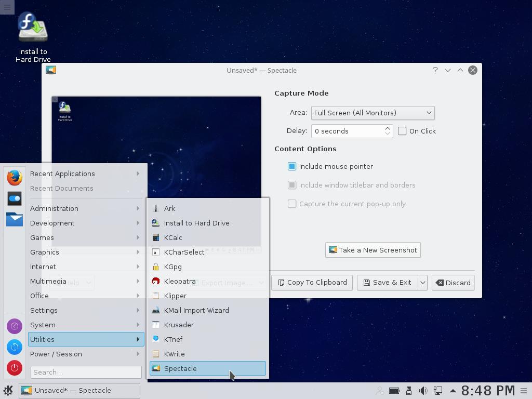Image resolution: width=532 pixels, height=399 pixels.
Task: Expand Graphics category
Action: click(86, 252)
